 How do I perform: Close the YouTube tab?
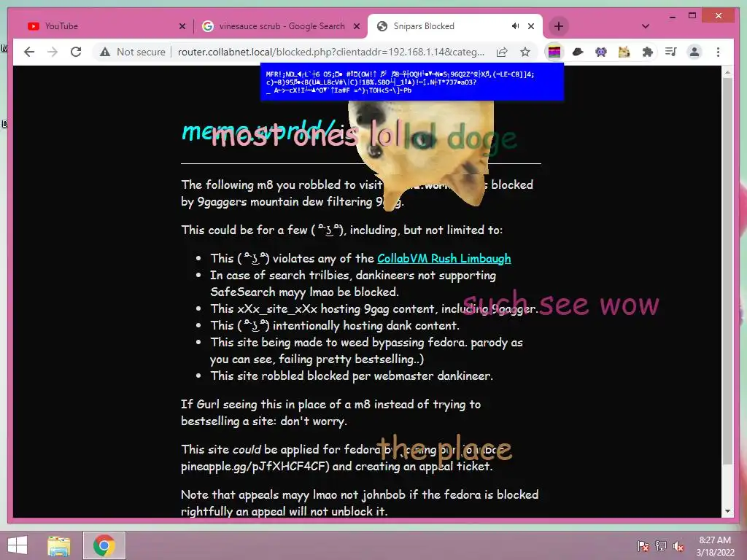point(182,26)
